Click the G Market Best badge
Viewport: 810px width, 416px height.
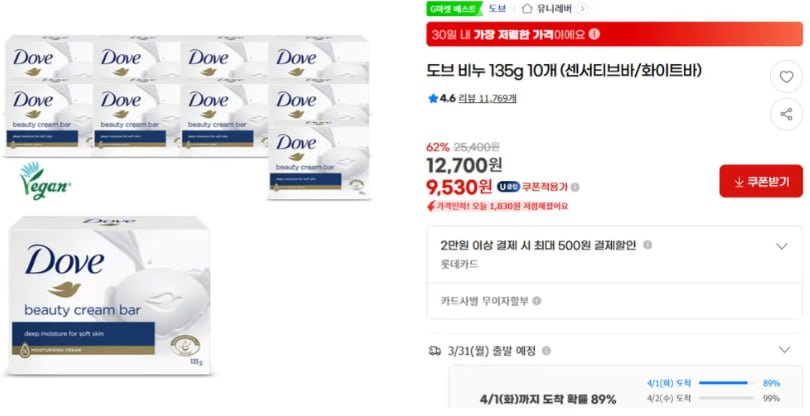(453, 8)
